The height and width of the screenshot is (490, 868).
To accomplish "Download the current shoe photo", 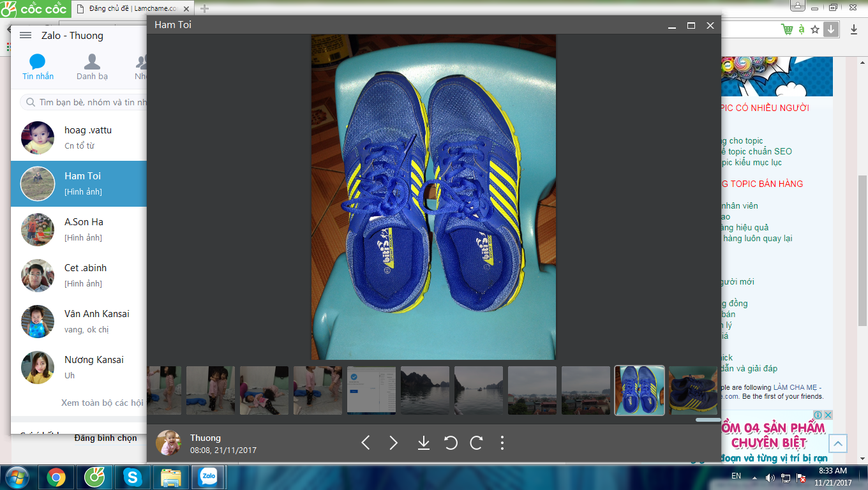I will [x=423, y=443].
